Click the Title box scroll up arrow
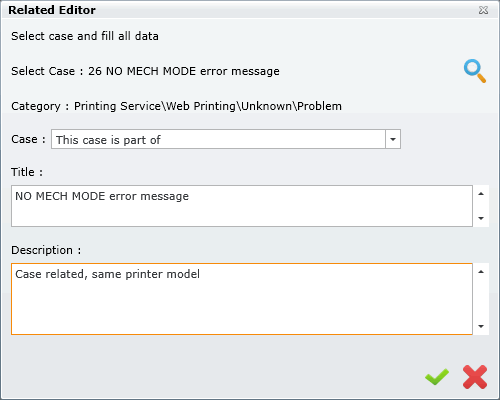500x400 pixels. (x=481, y=194)
